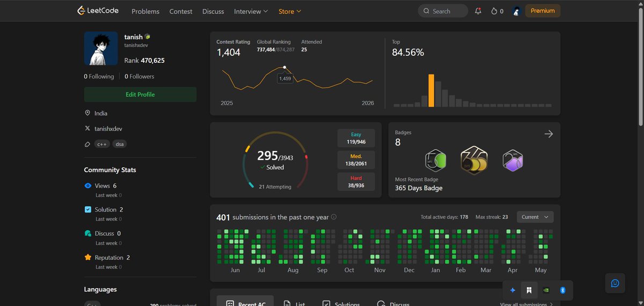
Task: Click the 21 Attempting label
Action: pos(275,187)
